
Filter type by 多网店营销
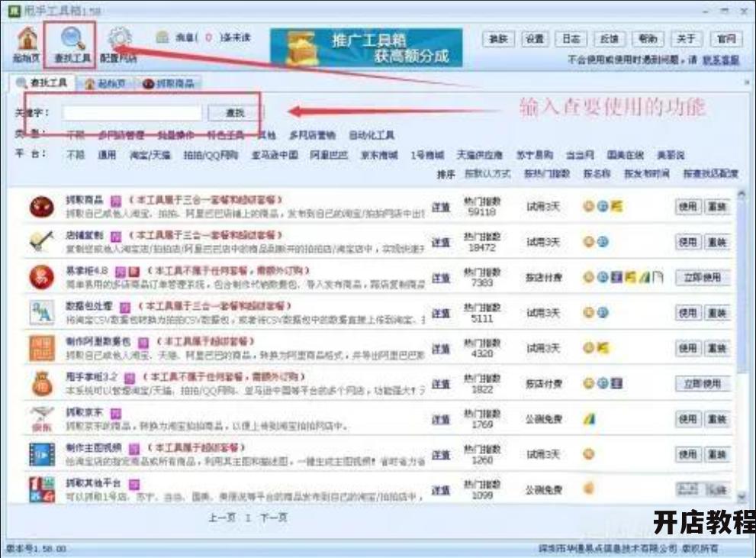point(312,135)
